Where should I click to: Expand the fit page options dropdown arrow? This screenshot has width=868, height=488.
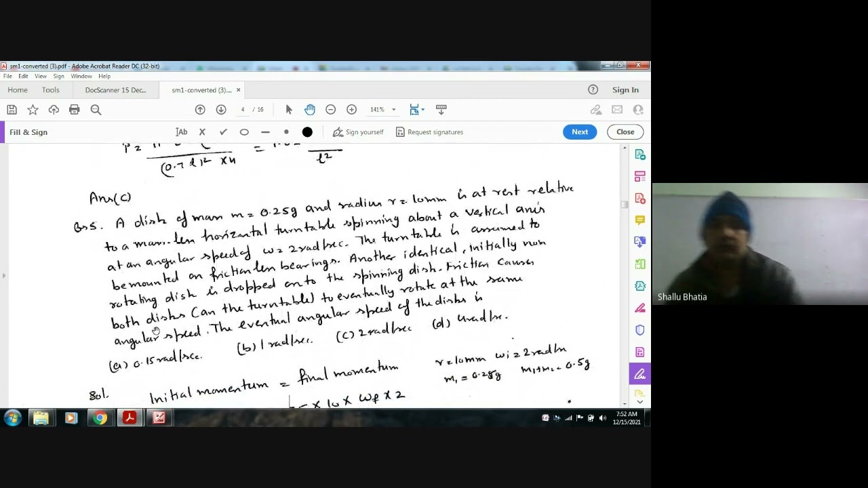tap(422, 110)
